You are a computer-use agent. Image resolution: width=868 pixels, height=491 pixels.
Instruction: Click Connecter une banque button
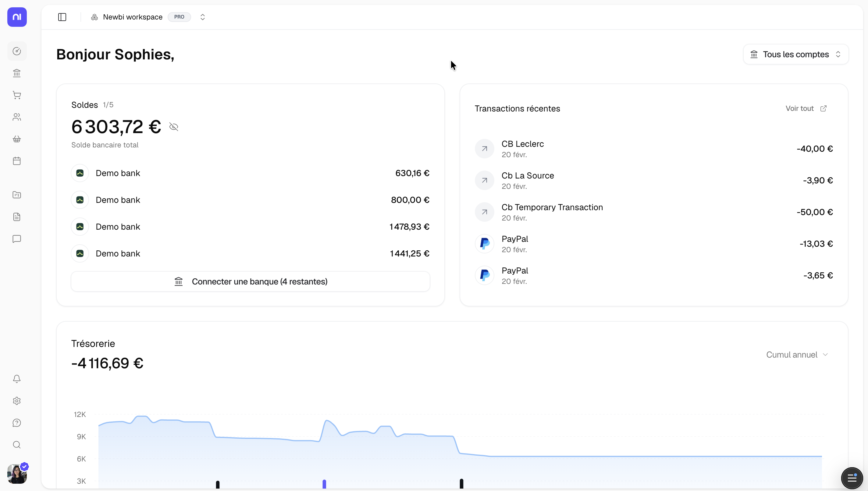tap(250, 281)
